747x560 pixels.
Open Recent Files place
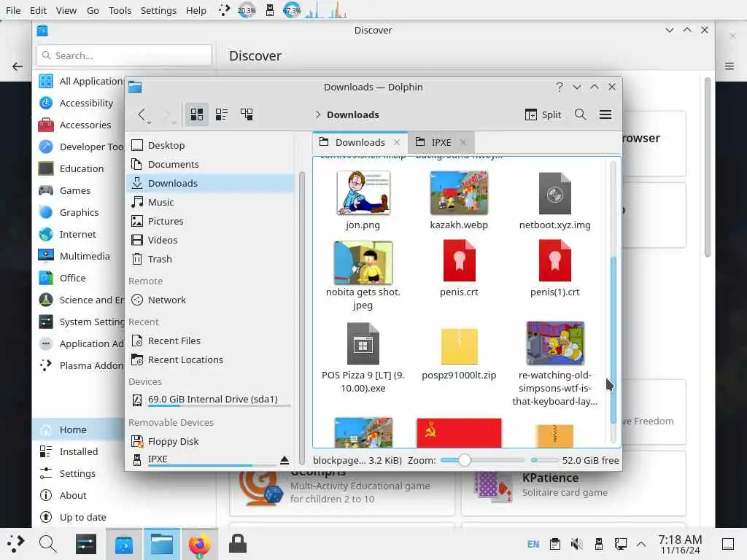(x=210, y=341)
